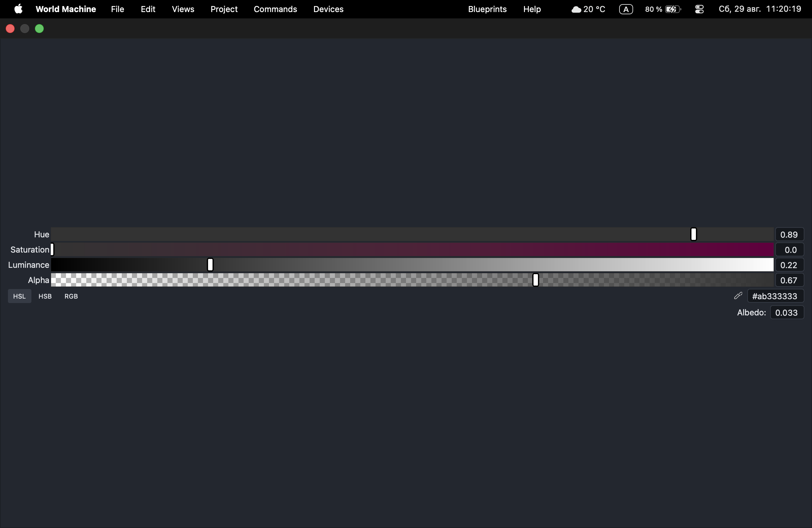Switch to HSB color mode
This screenshot has height=528, width=812.
(x=45, y=296)
